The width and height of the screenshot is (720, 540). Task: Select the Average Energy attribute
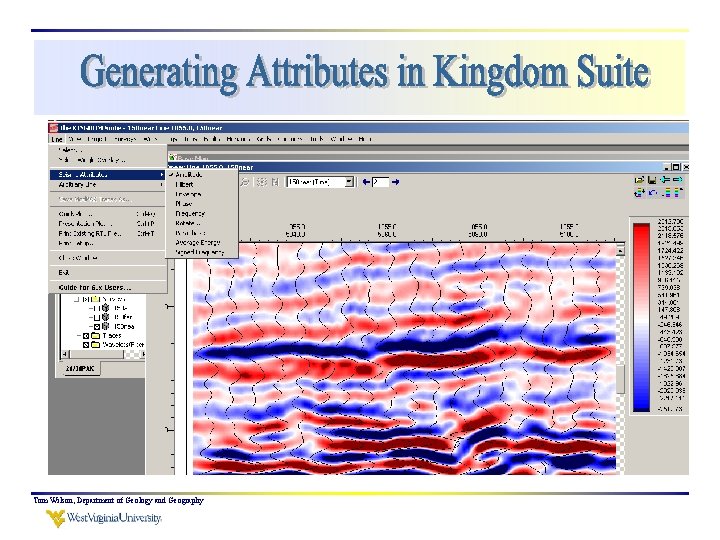coord(202,242)
